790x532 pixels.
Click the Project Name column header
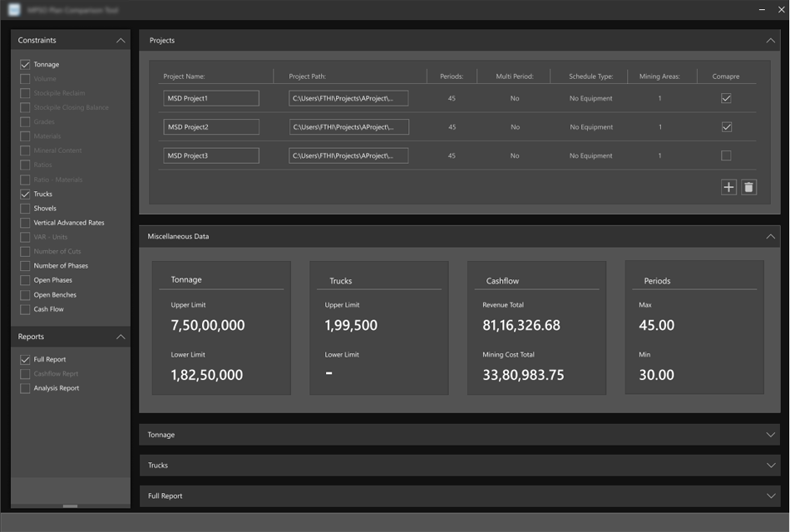185,76
